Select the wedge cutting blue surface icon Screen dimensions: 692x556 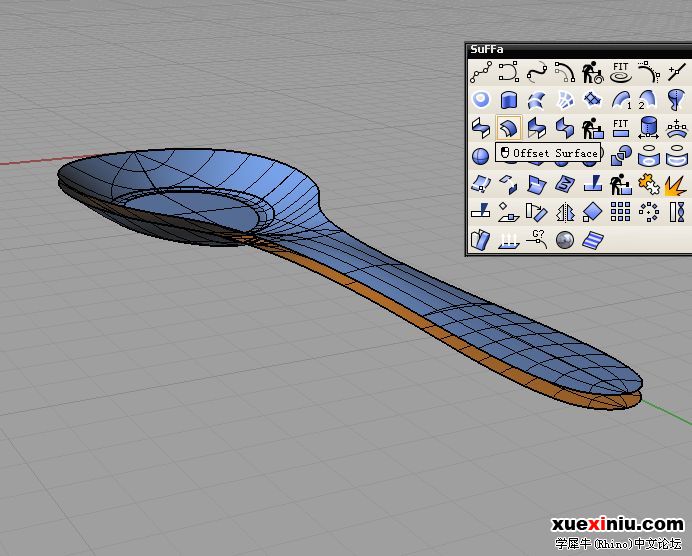tap(593, 184)
